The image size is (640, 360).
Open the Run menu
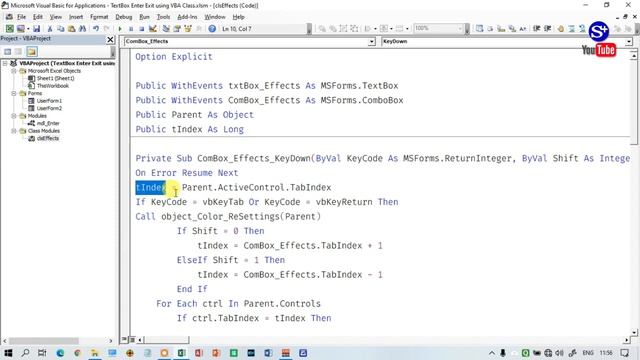(x=144, y=17)
